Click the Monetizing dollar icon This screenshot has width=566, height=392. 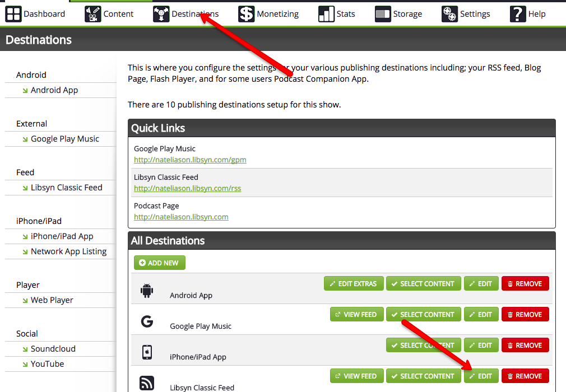click(x=246, y=14)
